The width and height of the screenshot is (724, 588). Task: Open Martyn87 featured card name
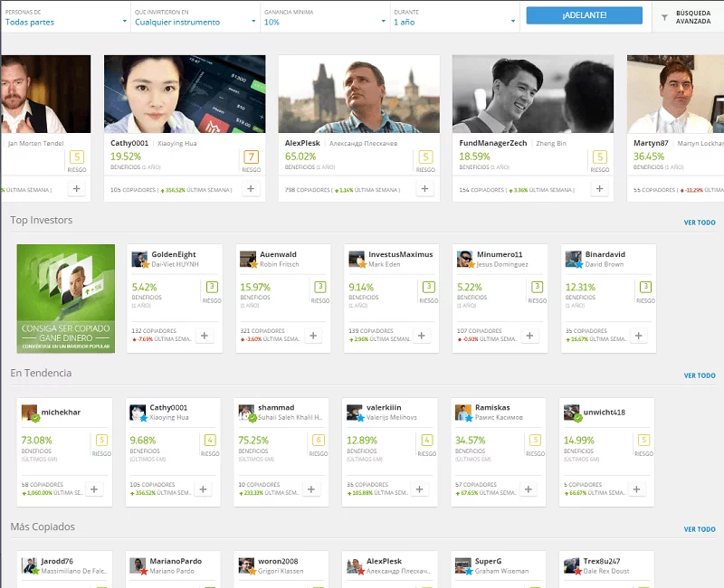(651, 143)
